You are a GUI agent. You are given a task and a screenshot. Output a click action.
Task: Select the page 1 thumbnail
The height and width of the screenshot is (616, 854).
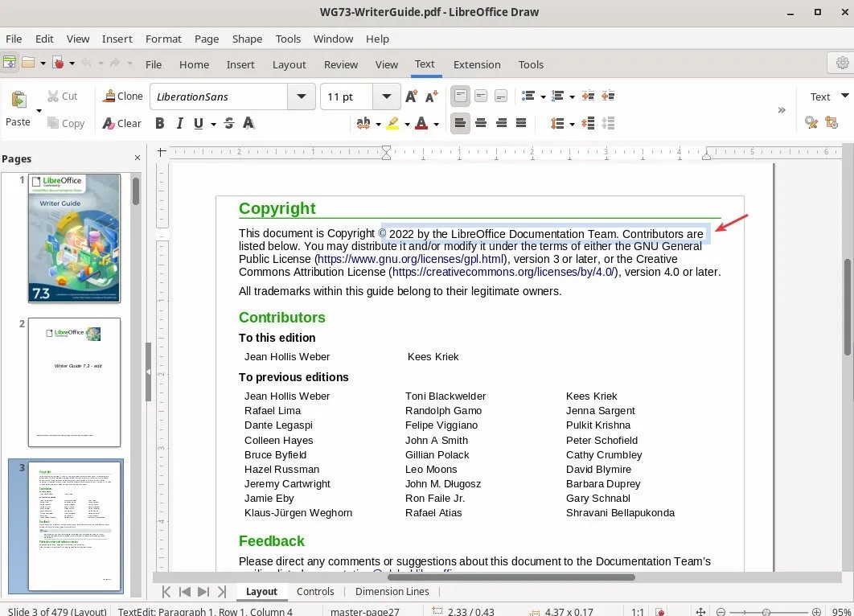point(74,237)
